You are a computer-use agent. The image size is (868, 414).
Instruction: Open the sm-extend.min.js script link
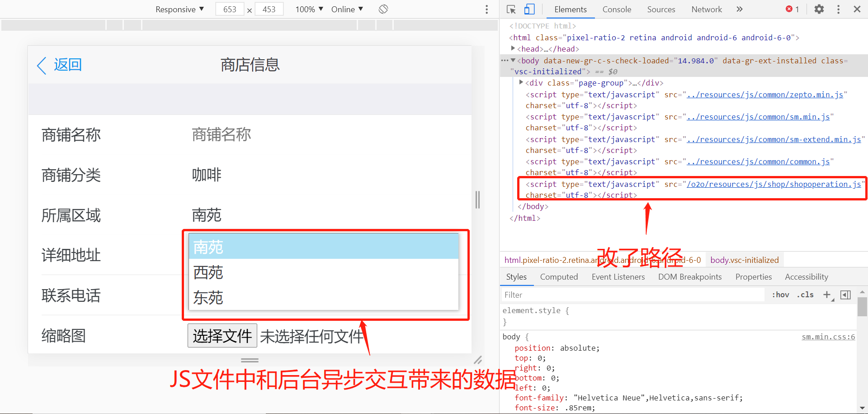[774, 139]
